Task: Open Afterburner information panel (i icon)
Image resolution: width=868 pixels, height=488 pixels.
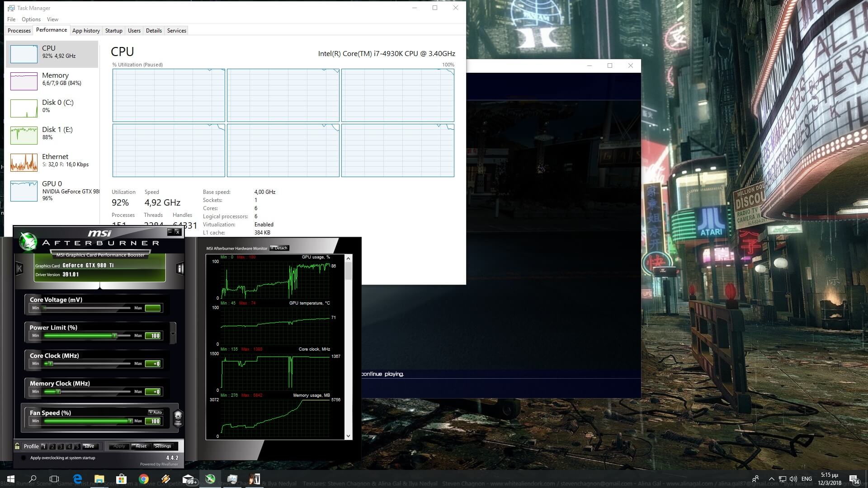Action: tap(180, 269)
